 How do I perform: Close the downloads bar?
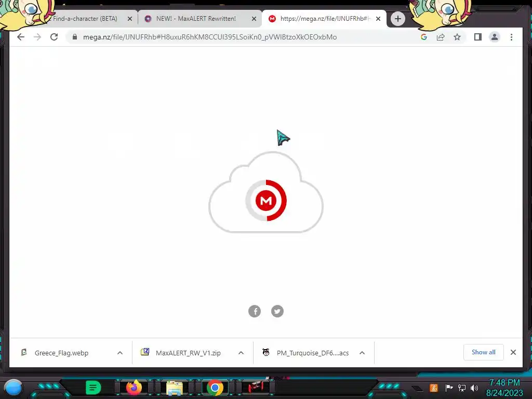point(513,352)
